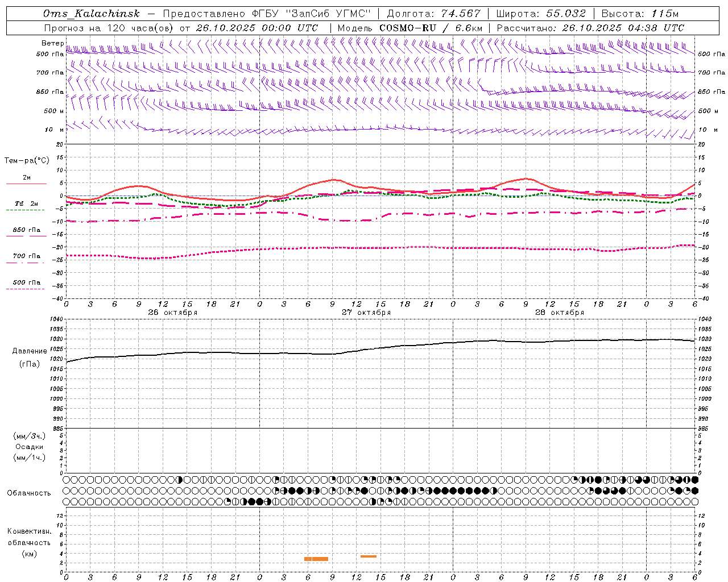The height and width of the screenshot is (582, 728).
Task: Click the forecast line Прогноз на 120 часа(ов)
Action: (x=109, y=28)
